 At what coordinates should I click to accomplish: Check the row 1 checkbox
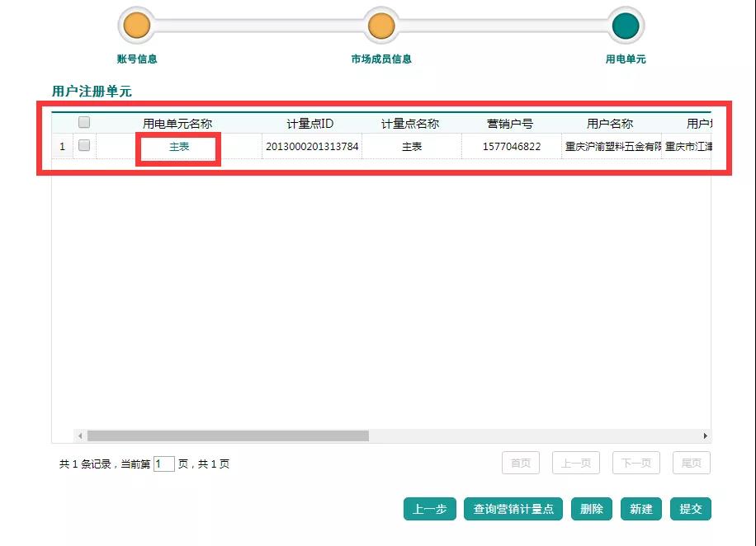point(84,146)
